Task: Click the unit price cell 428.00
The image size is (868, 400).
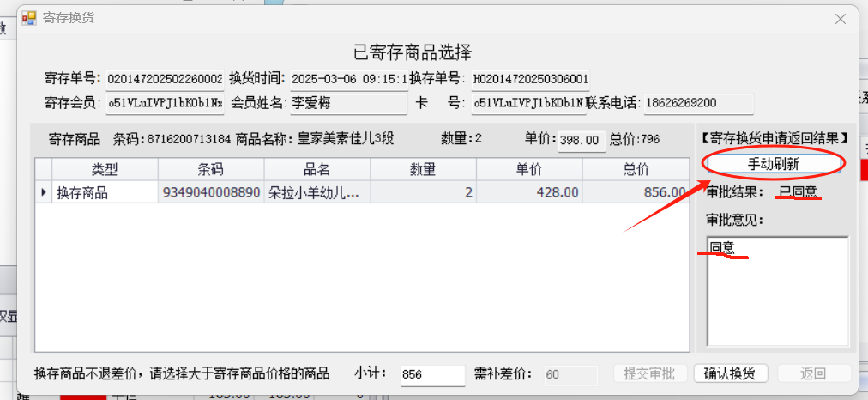Action: pyautogui.click(x=530, y=192)
